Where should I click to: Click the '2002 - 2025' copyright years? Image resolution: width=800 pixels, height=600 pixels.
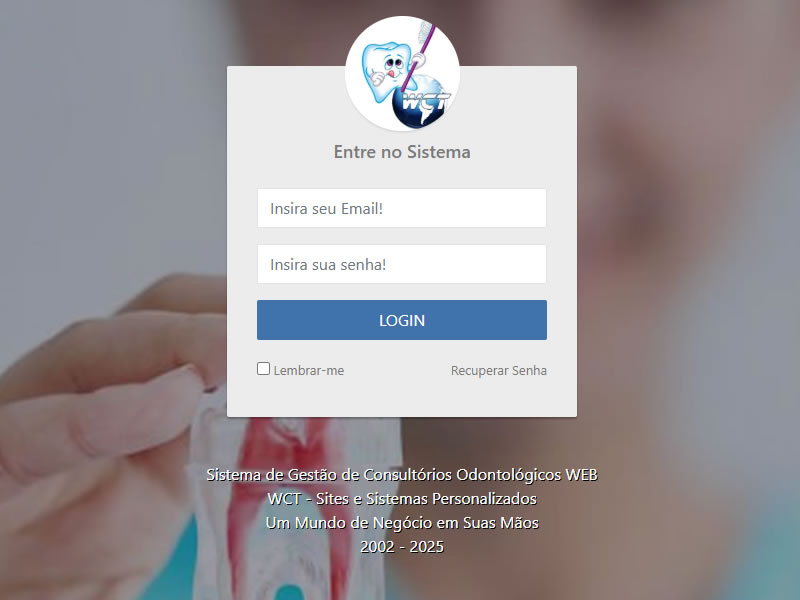click(402, 546)
